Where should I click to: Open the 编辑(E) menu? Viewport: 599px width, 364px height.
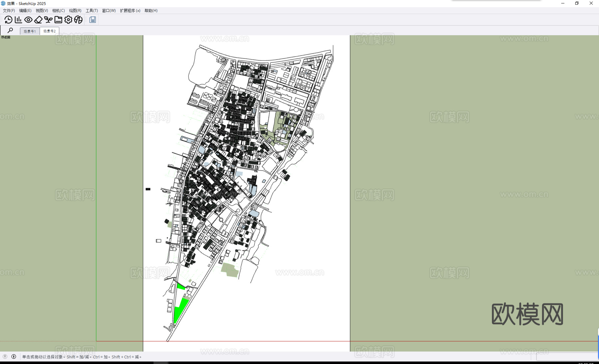tap(25, 11)
